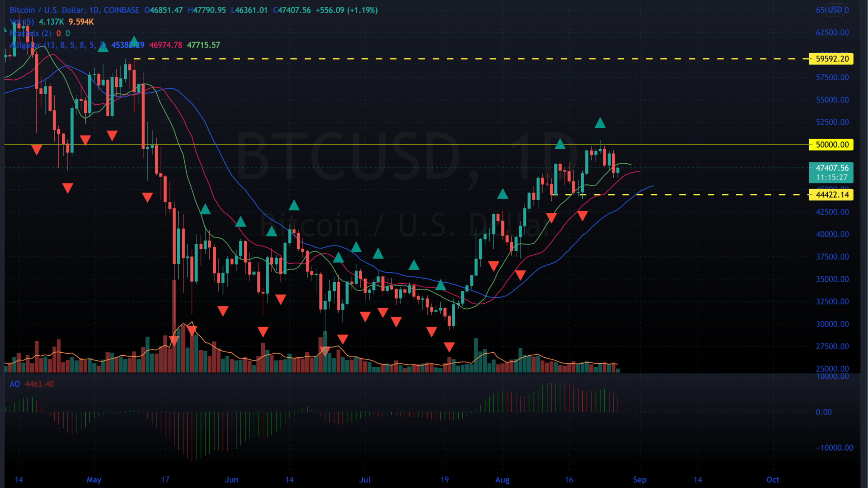This screenshot has width=868, height=488.
Task: Expand the AO indicator legend
Action: (x=15, y=384)
